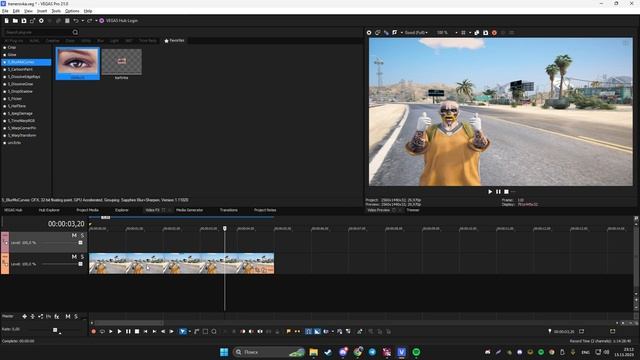Select the S_CartoonPaint plug-in
640x360 pixels.
click(x=20, y=69)
